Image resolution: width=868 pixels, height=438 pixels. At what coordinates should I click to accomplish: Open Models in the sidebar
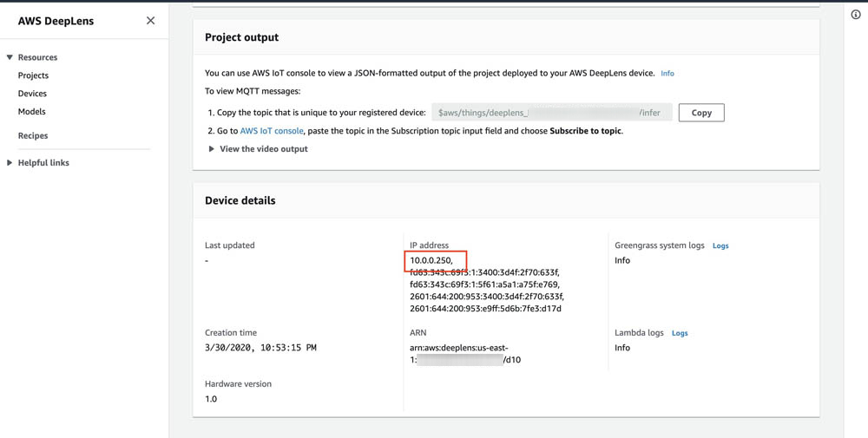click(31, 111)
